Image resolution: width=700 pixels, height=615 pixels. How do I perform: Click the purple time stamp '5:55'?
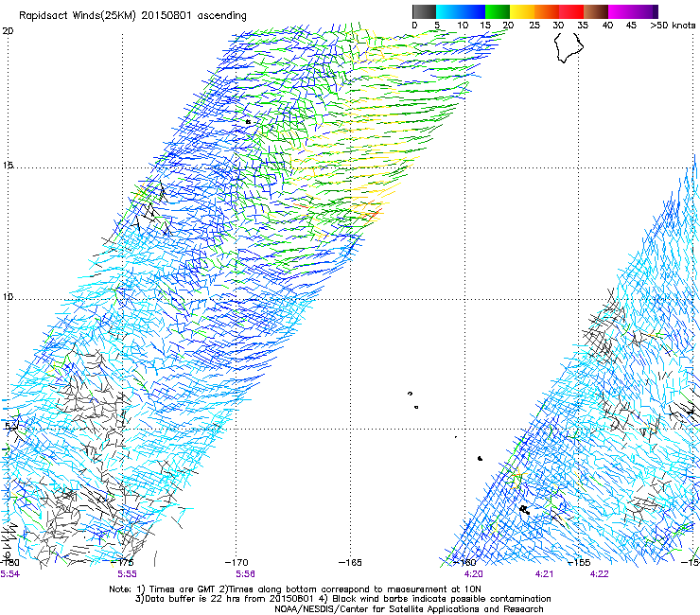[128, 574]
